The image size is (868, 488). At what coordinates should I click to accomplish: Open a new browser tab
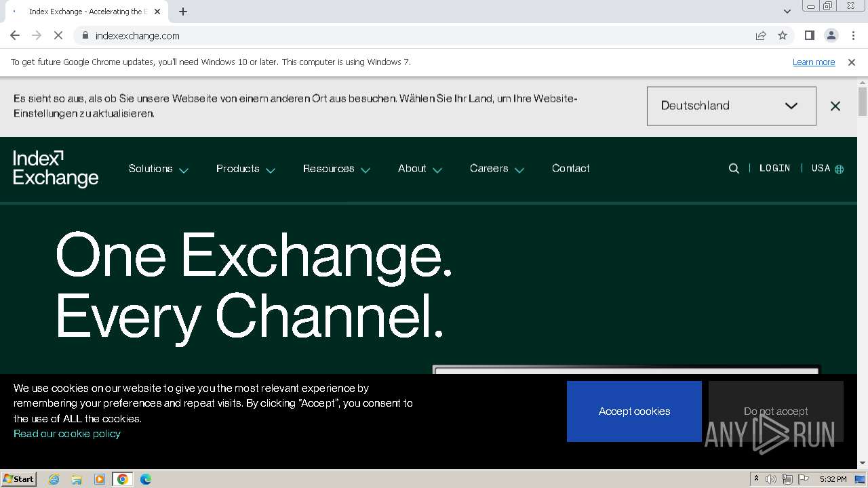pos(183,12)
